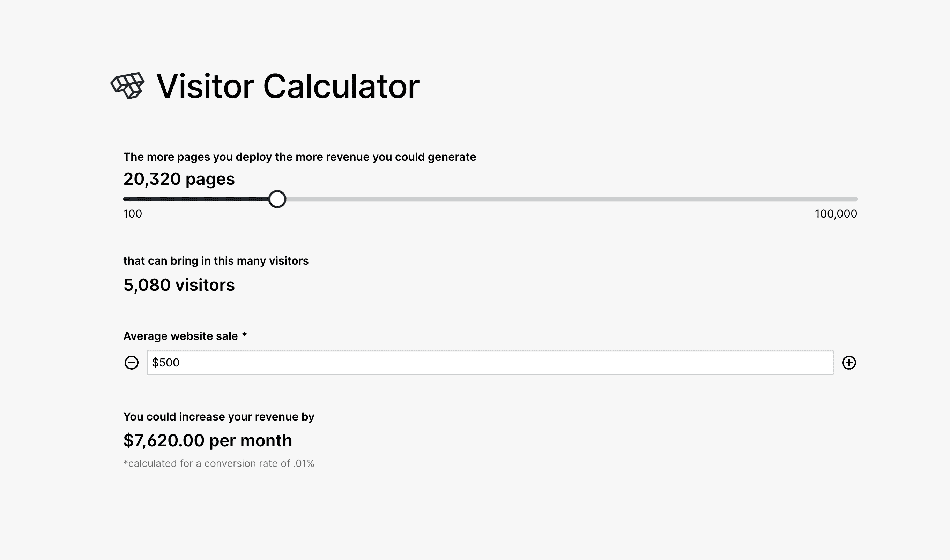
Task: Click the pages slider handle
Action: 277,199
